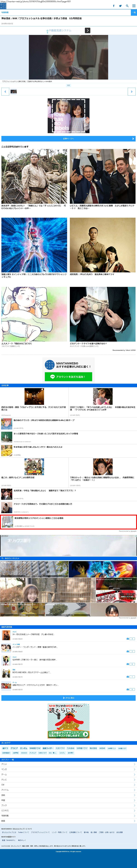Expand the マンガ category row
This screenshot has width=137, height=868.
69,769
